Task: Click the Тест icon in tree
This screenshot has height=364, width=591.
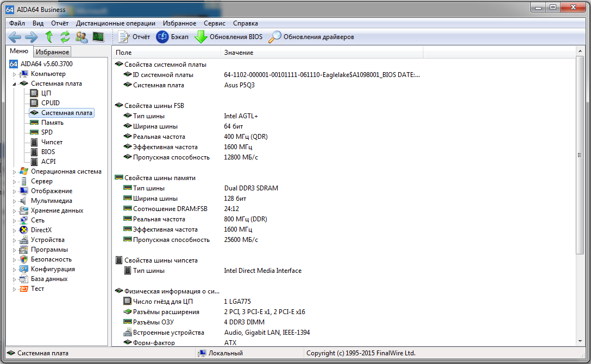Action: tap(24, 289)
